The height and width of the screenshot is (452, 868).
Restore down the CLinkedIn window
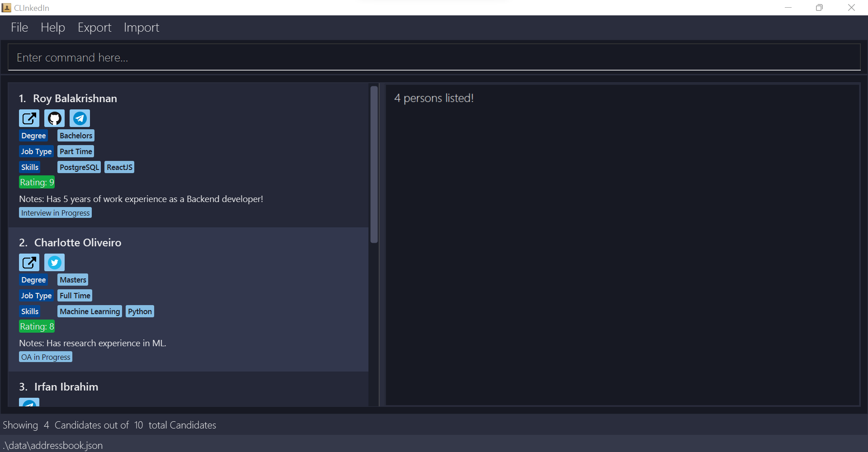click(819, 8)
